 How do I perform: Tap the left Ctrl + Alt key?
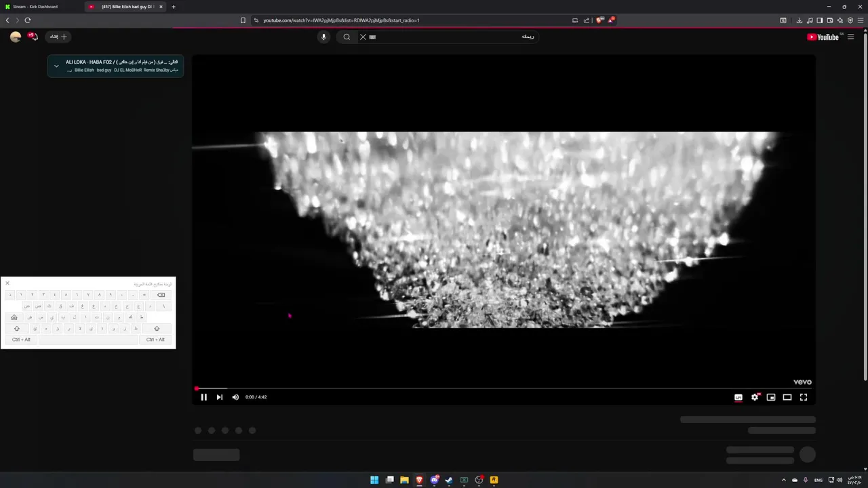click(21, 340)
